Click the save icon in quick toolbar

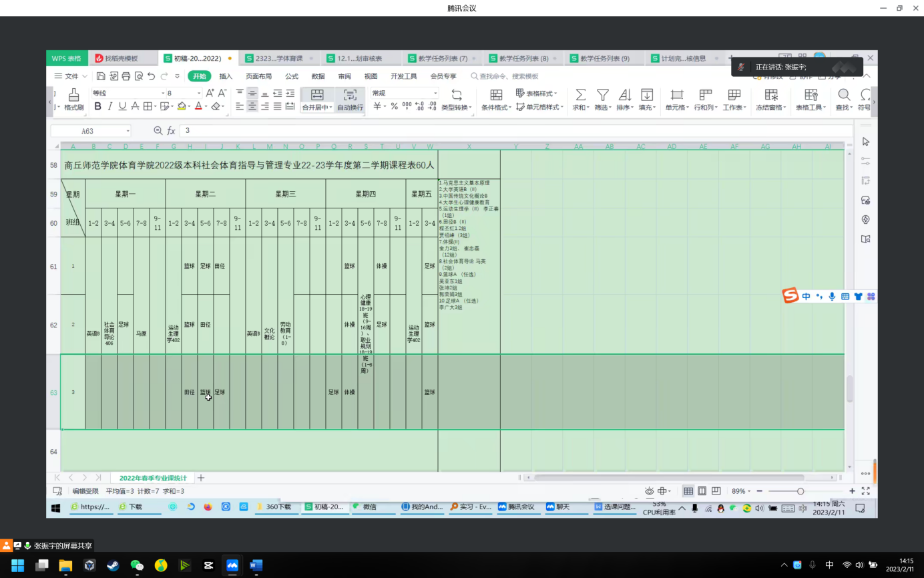pos(101,76)
